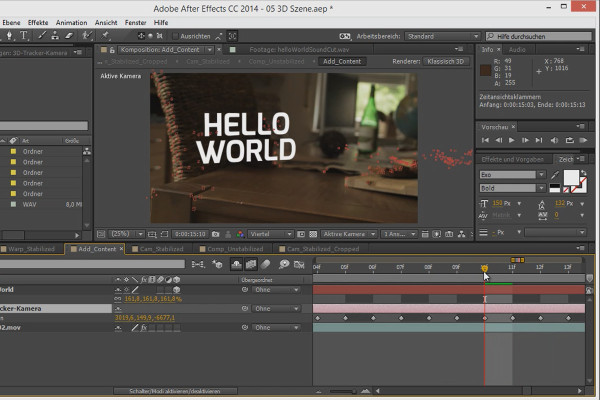Select the Puppet Pin tool

[104, 36]
